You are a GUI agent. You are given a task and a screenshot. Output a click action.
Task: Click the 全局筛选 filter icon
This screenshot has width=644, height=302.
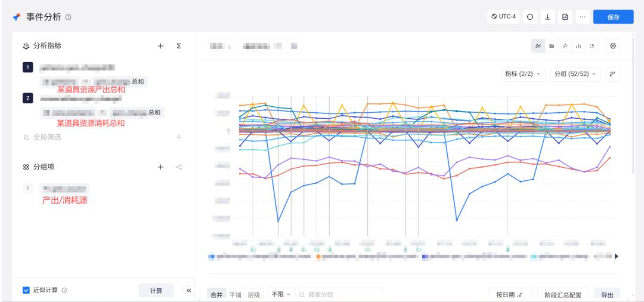coord(26,137)
